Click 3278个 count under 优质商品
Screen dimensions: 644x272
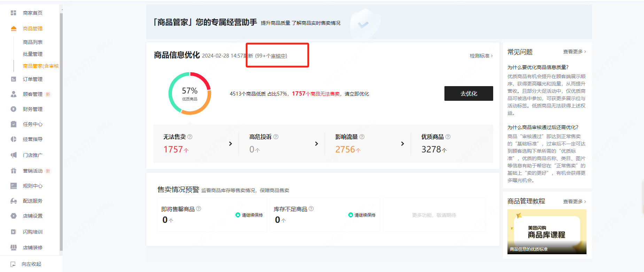(434, 150)
